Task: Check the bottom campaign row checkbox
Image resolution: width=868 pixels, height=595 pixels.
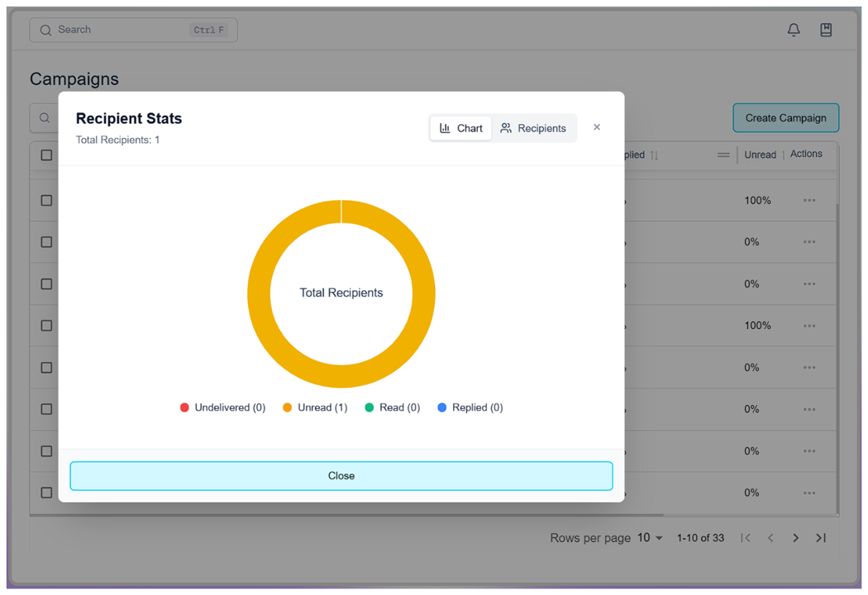Action: coord(46,493)
